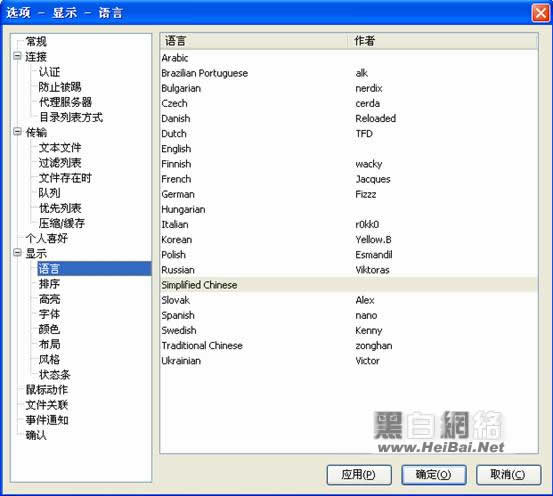The width and height of the screenshot is (553, 496).
Task: Pick Korean from the language list
Action: (349, 240)
